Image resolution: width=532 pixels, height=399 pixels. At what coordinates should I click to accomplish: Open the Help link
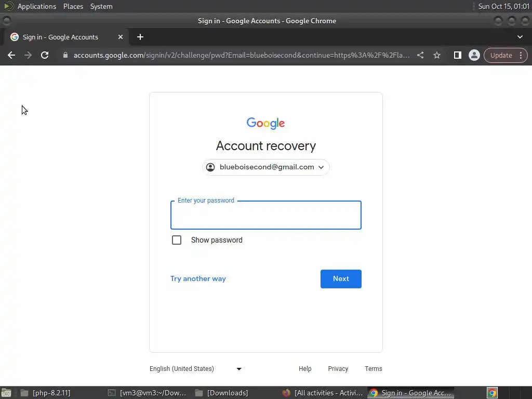click(304, 369)
